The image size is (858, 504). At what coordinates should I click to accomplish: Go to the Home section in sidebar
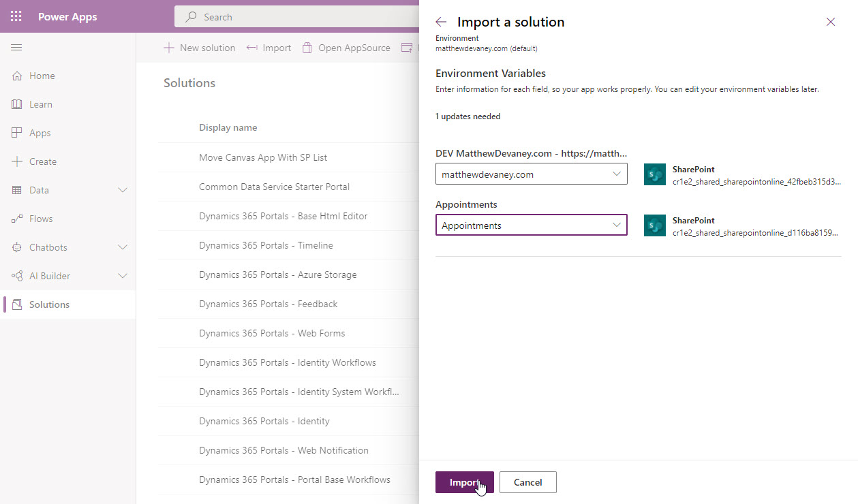[x=42, y=76]
